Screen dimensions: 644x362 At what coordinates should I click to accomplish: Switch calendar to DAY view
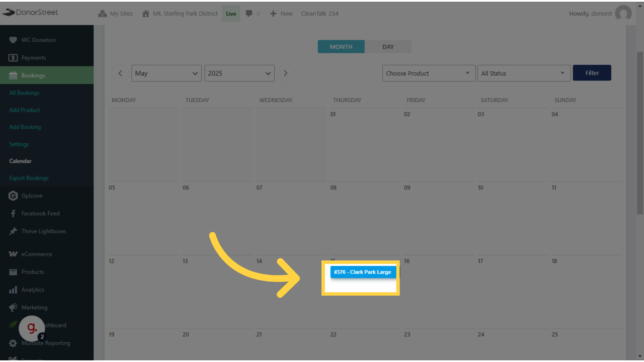click(388, 47)
